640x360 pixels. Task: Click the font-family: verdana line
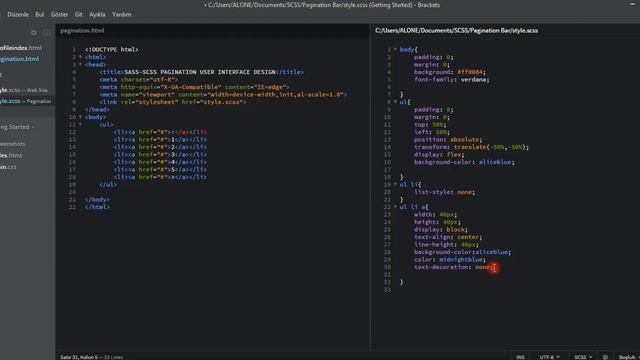(451, 80)
